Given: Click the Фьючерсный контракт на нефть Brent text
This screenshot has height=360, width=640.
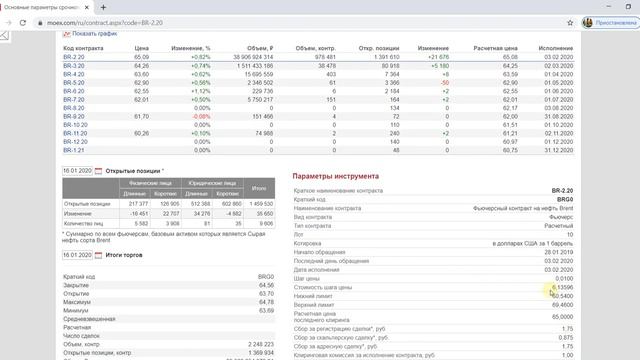Looking at the screenshot, I should tap(523, 208).
